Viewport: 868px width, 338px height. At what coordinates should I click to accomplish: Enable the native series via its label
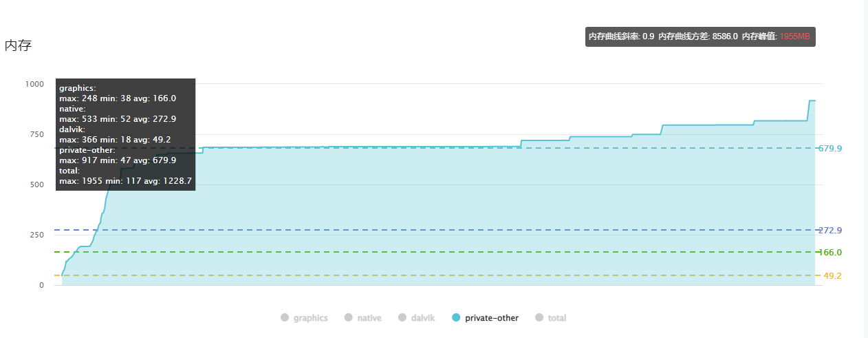369,318
